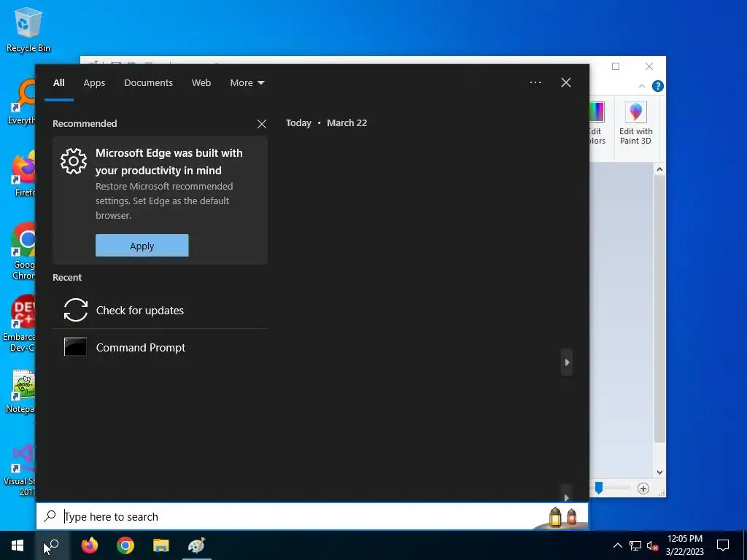This screenshot has height=560, width=747.
Task: Switch to Paint in the taskbar
Action: (197, 545)
